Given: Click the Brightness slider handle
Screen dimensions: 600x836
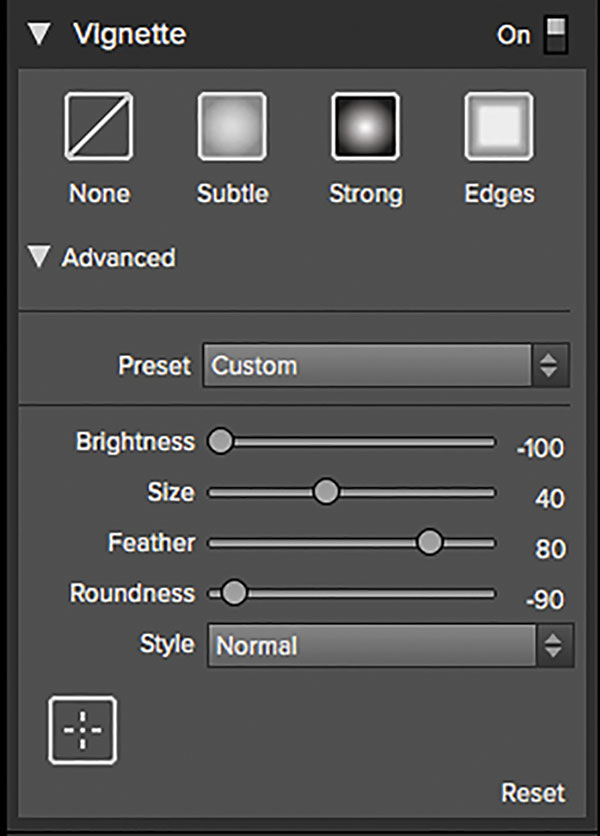Looking at the screenshot, I should point(220,441).
